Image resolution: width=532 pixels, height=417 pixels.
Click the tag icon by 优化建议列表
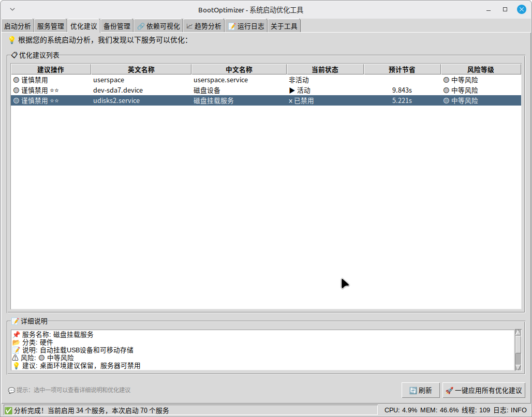point(14,55)
